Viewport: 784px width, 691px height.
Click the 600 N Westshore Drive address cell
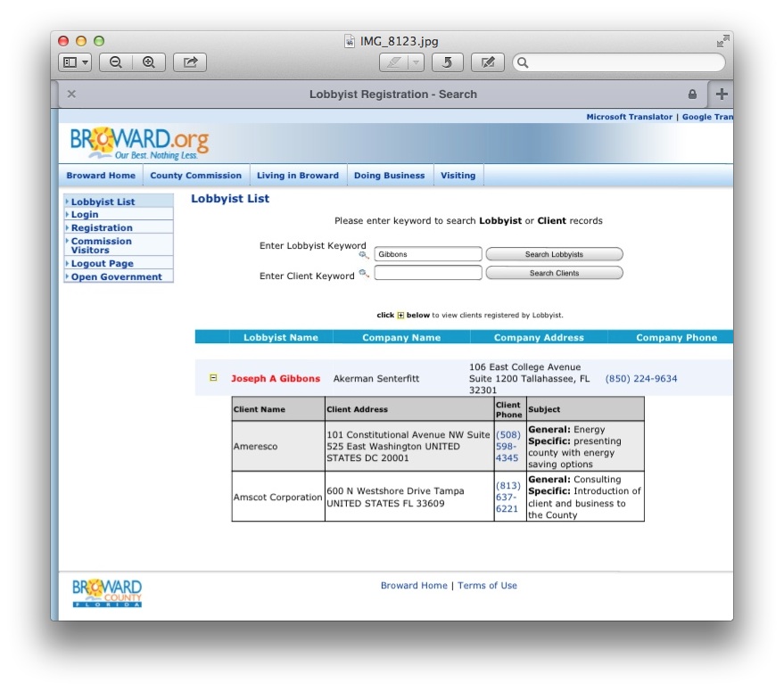(409, 497)
